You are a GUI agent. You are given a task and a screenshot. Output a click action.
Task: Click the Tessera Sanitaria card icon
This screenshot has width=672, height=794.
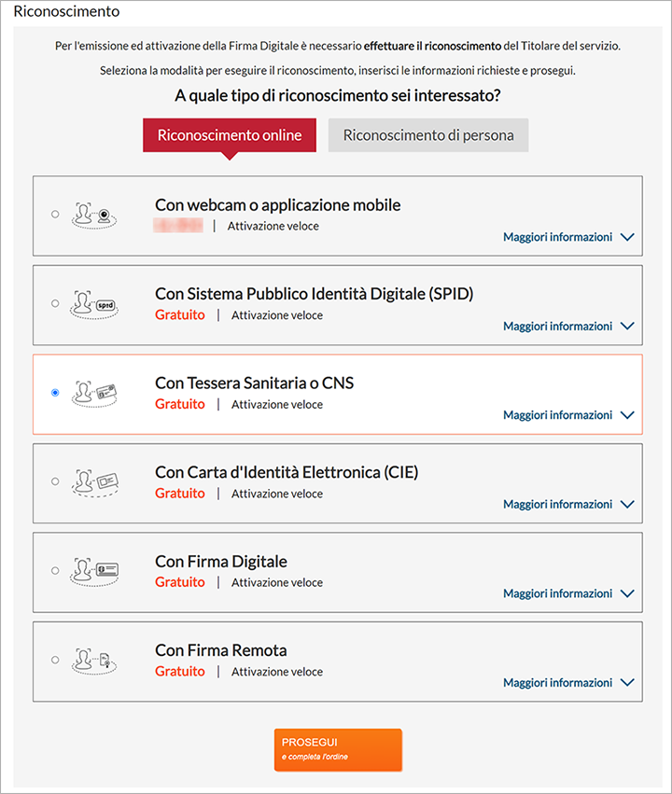[94, 394]
